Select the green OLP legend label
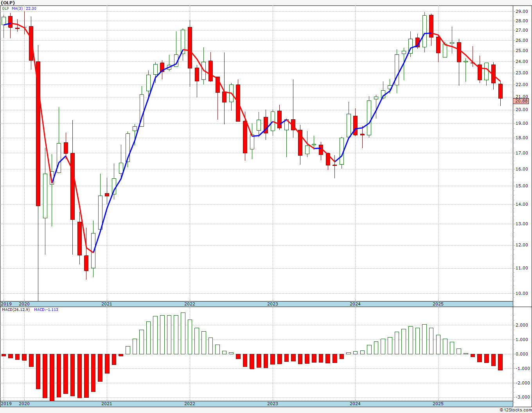The height and width of the screenshot is (413, 532). coord(5,9)
